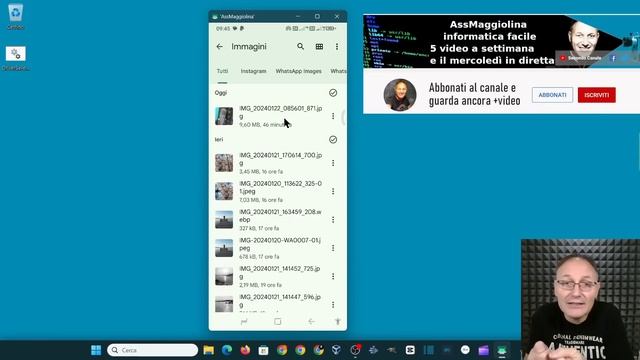Click the red ISCRIVITI button
The width and height of the screenshot is (640, 360).
tap(597, 95)
